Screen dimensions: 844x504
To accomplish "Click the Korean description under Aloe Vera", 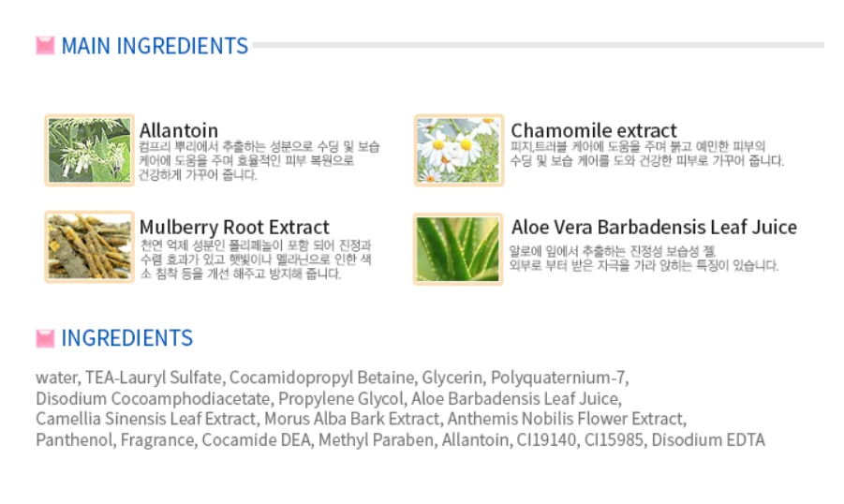I will pos(644,259).
